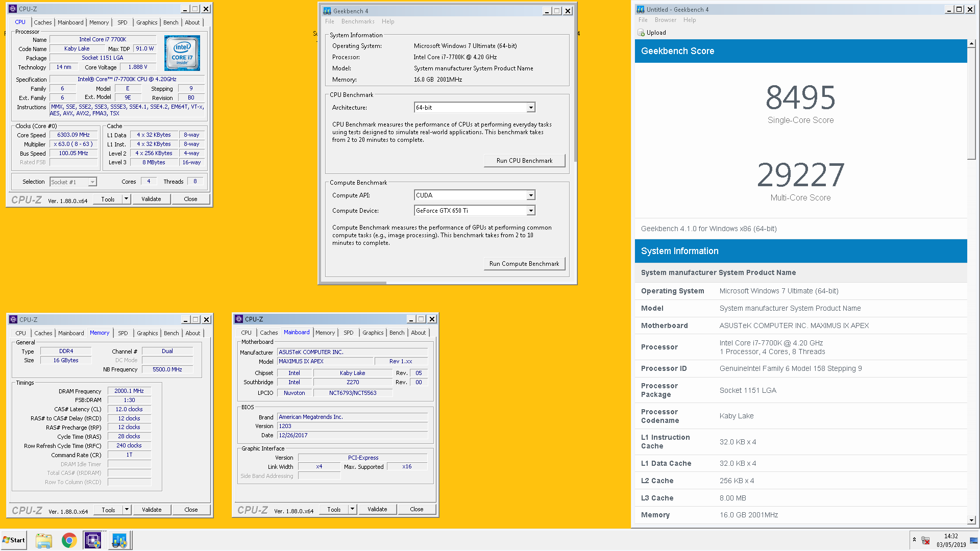Image resolution: width=980 pixels, height=551 pixels.
Task: Open the Socket #1 selection dropdown
Action: (92, 182)
